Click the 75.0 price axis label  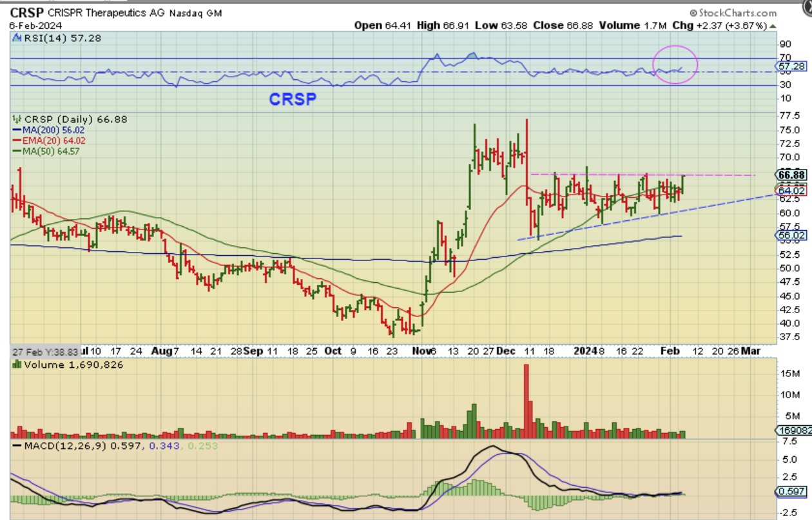tap(789, 131)
